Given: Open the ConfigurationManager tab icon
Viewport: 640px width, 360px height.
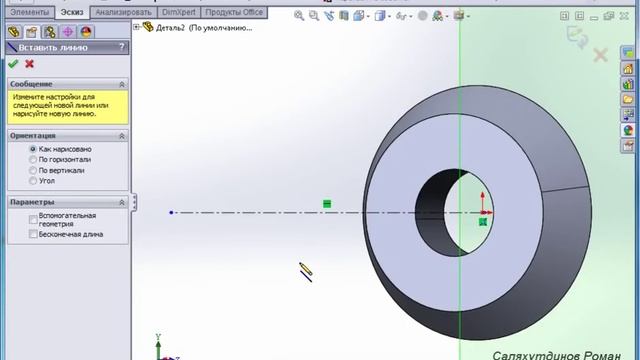Looking at the screenshot, I should (x=50, y=32).
